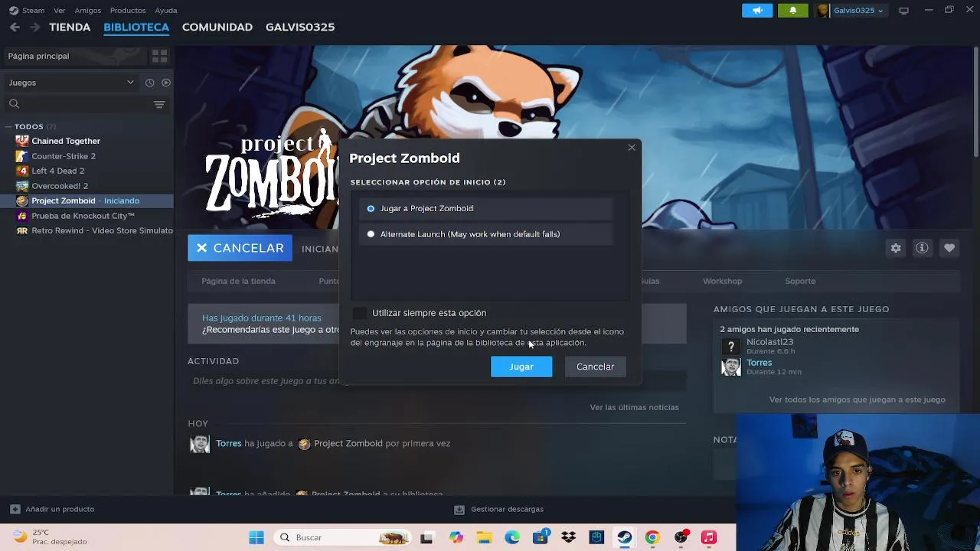Go forward with the right arrow
This screenshot has width=980, height=551.
click(34, 27)
